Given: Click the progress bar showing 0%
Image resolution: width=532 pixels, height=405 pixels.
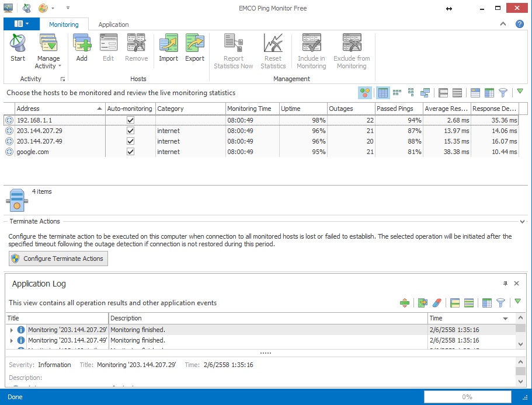Looking at the screenshot, I should (467, 397).
